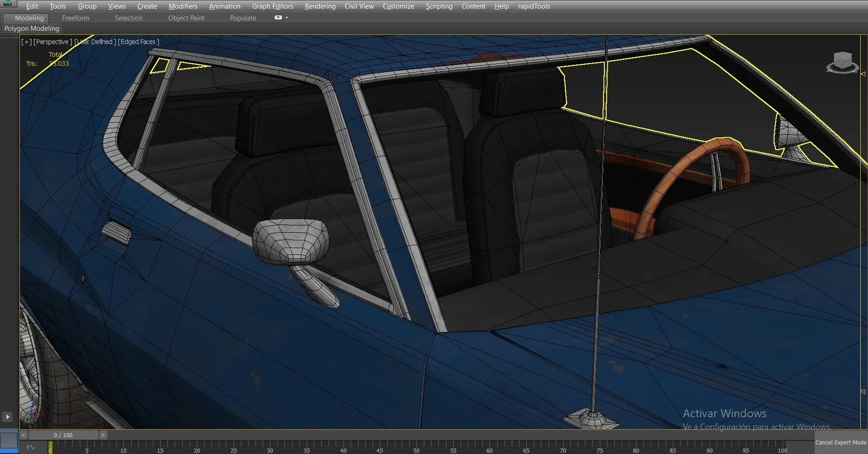
Task: Open the Civil View menu
Action: [359, 6]
